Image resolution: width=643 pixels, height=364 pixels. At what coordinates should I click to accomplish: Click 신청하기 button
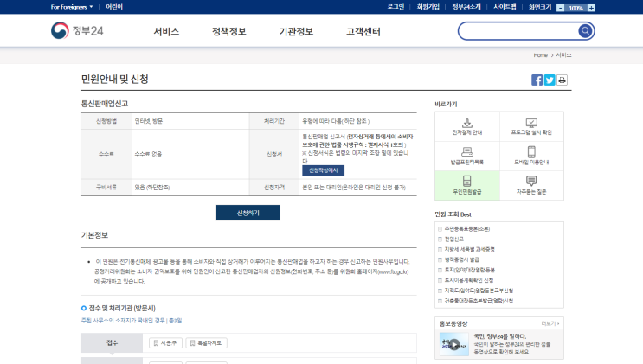(248, 213)
